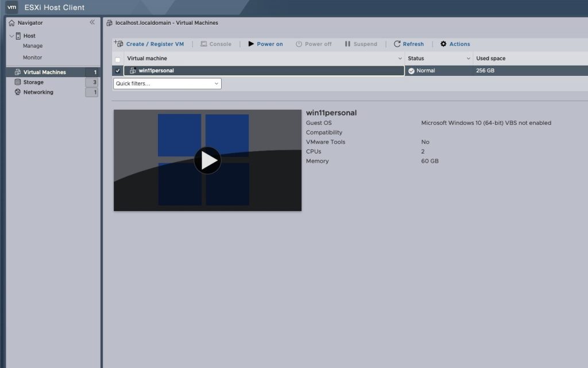
Task: Click the Normal status text
Action: point(425,71)
